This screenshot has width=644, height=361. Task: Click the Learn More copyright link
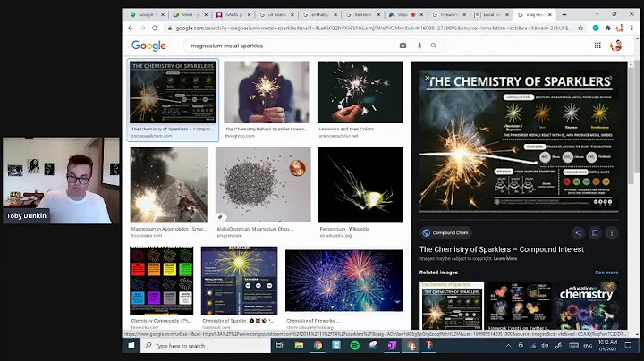pyautogui.click(x=505, y=259)
